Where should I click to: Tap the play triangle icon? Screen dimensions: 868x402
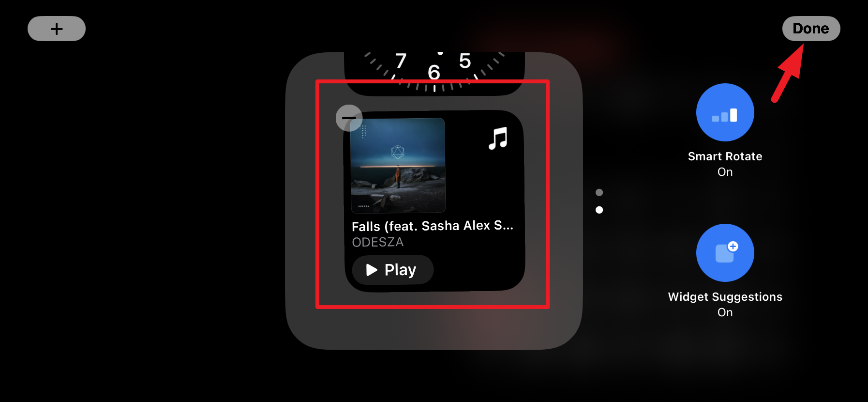click(x=372, y=270)
